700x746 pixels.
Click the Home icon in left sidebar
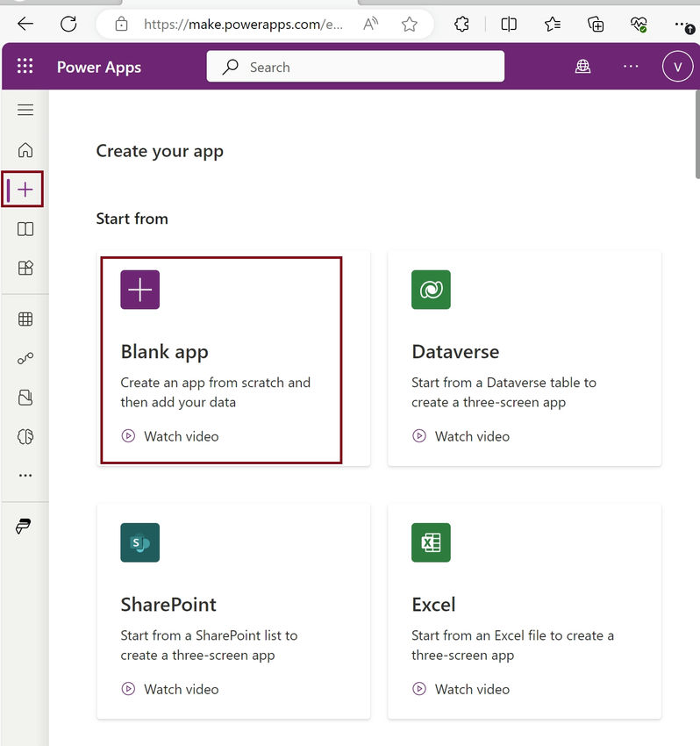(25, 150)
